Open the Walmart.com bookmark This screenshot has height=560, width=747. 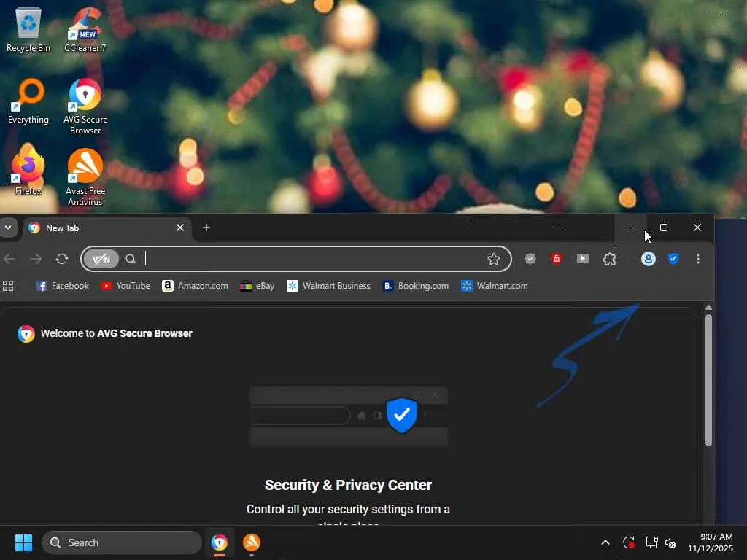point(495,286)
